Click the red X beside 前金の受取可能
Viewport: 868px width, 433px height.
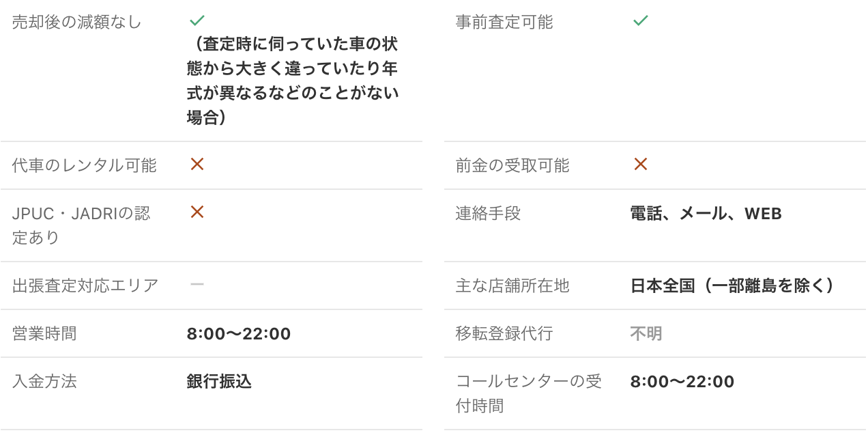click(640, 164)
